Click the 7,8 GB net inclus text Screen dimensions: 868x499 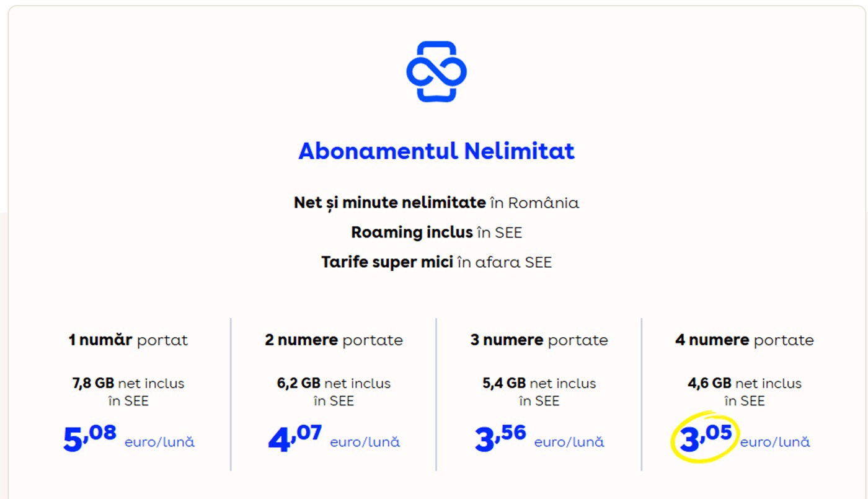128,384
